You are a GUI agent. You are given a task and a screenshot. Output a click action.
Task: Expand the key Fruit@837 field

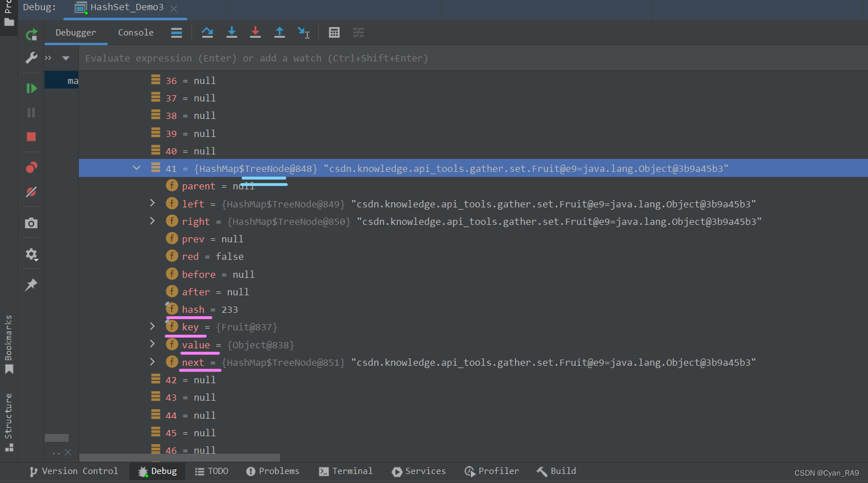tap(152, 326)
